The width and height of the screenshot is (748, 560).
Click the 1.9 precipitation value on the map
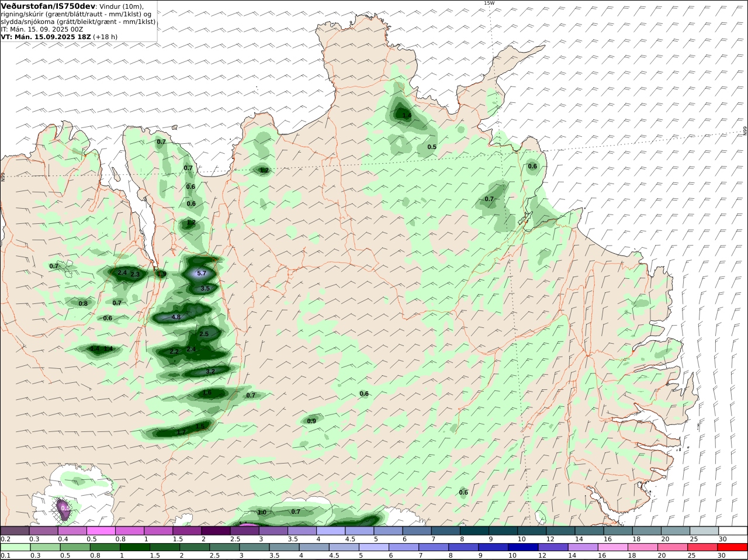point(162,274)
